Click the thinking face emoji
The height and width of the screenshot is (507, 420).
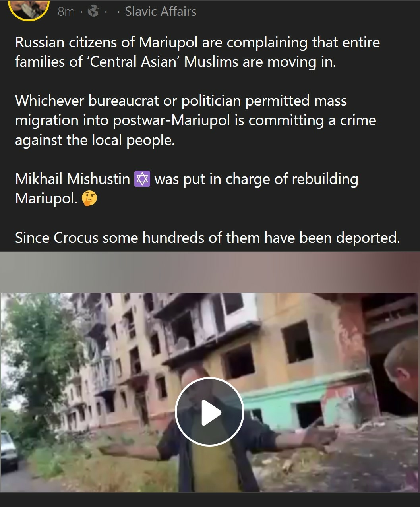pos(89,199)
